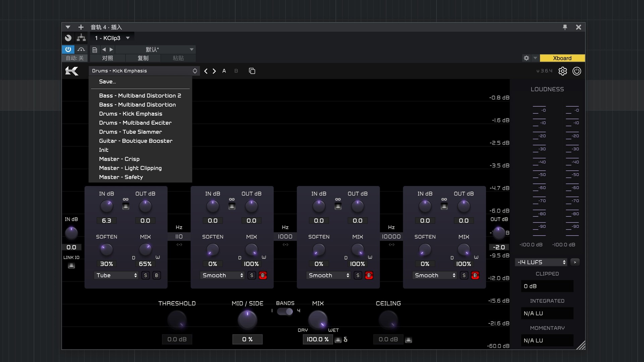Viewport: 644px width, 362px height.
Task: Toggle the LINK IO switch
Action: point(71,266)
